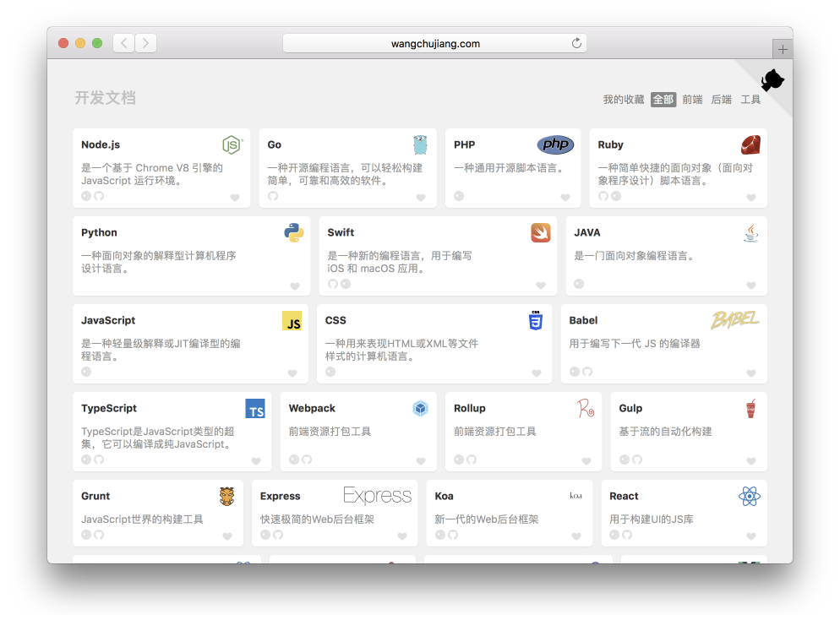
Task: Open the Node.js card title
Action: click(x=101, y=144)
